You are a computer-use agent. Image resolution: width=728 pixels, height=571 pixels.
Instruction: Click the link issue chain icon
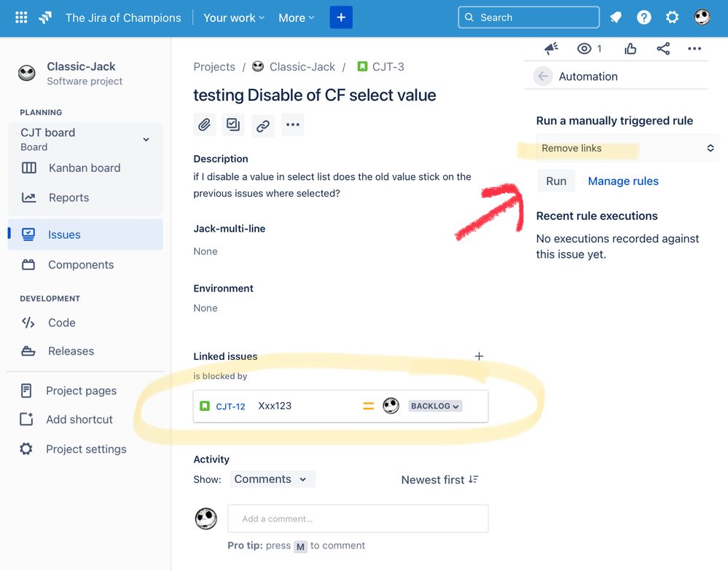tap(263, 125)
